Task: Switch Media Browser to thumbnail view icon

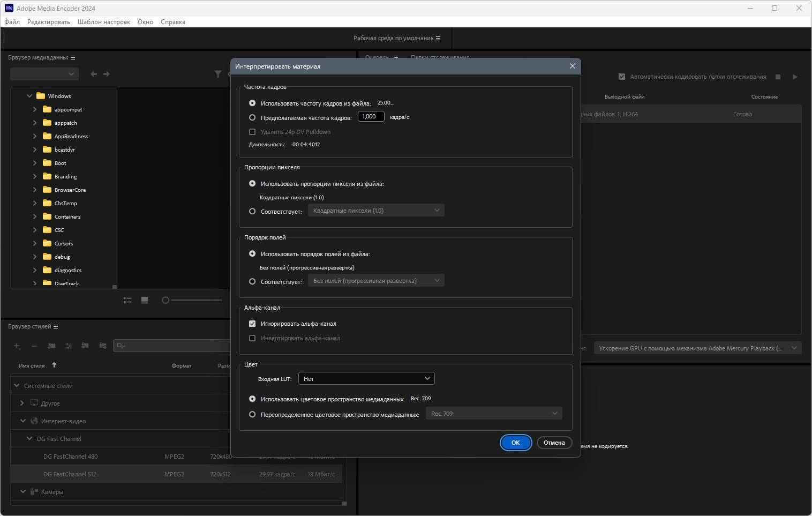Action: pos(145,300)
